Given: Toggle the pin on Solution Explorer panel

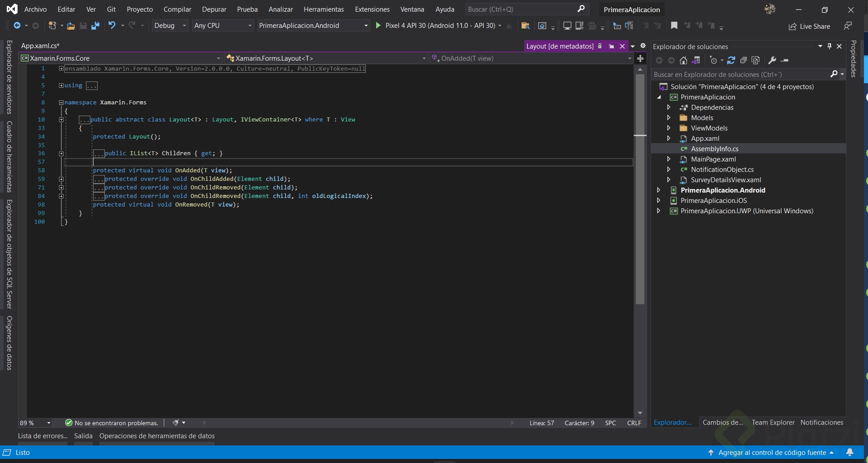Looking at the screenshot, I should [829, 46].
